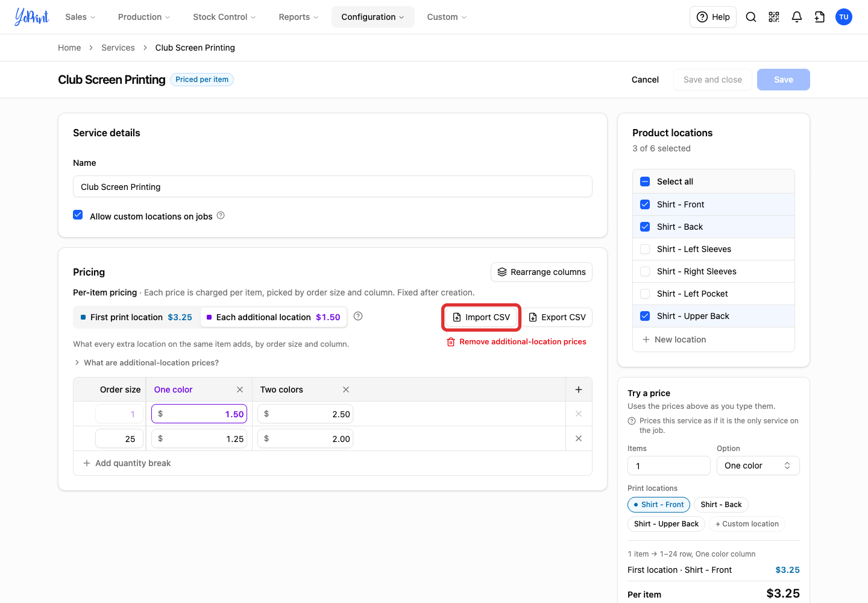868x603 pixels.
Task: Add a new pricing column with plus icon
Action: pyautogui.click(x=579, y=390)
